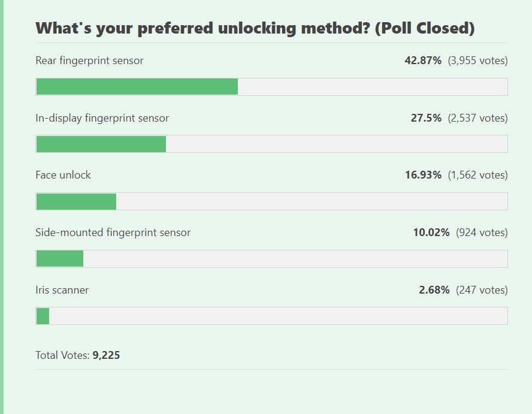Screen dimensions: 532x414
Task: Click the In-display fingerprint sensor green bar
Action: coord(101,144)
